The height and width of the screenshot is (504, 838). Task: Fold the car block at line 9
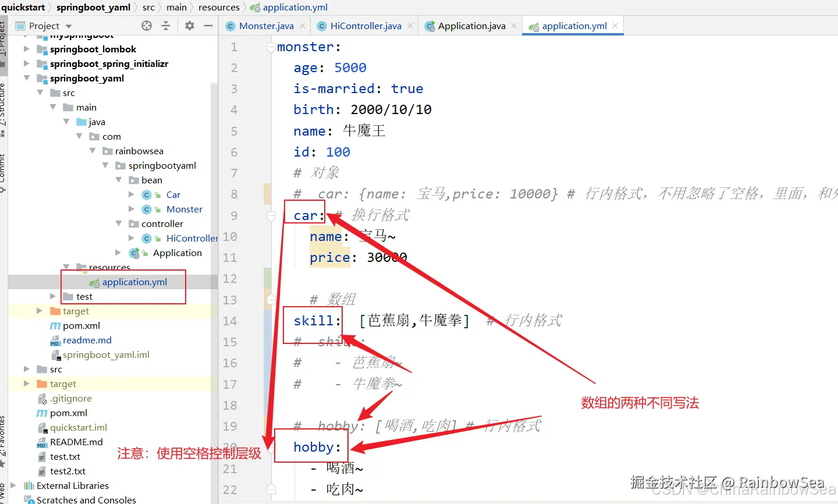[x=271, y=216]
